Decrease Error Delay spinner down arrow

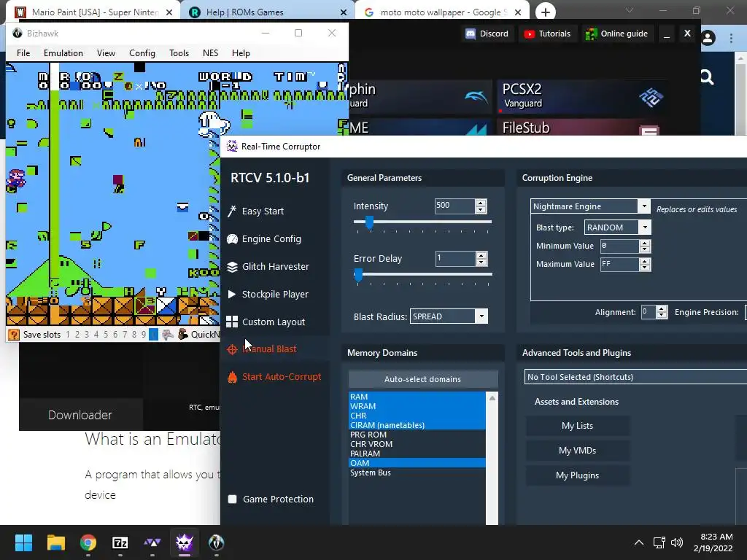[481, 262]
